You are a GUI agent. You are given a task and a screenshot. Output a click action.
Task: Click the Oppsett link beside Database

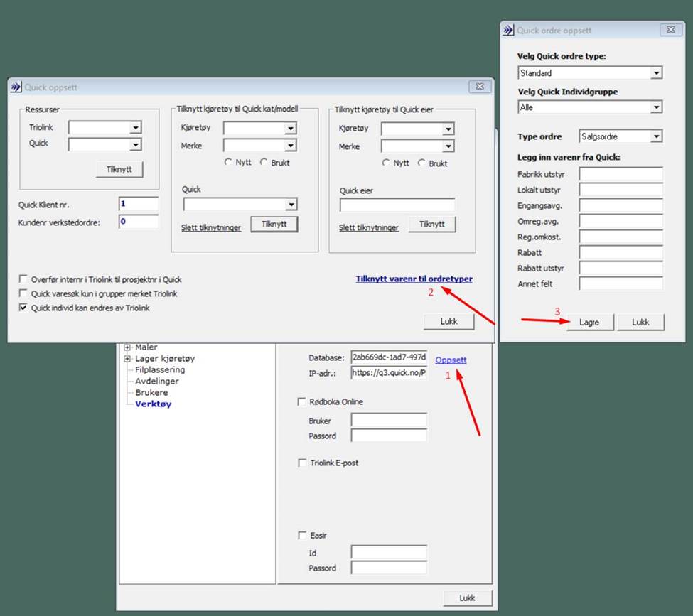pyautogui.click(x=451, y=360)
